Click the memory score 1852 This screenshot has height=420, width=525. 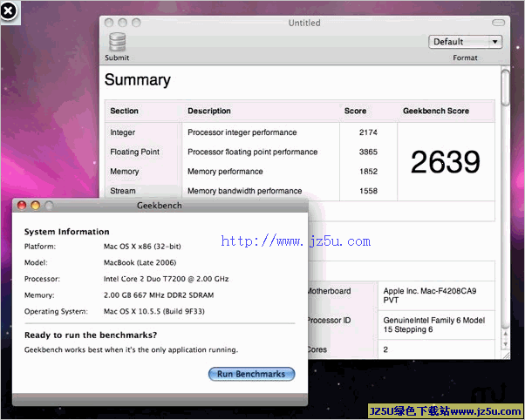[368, 172]
